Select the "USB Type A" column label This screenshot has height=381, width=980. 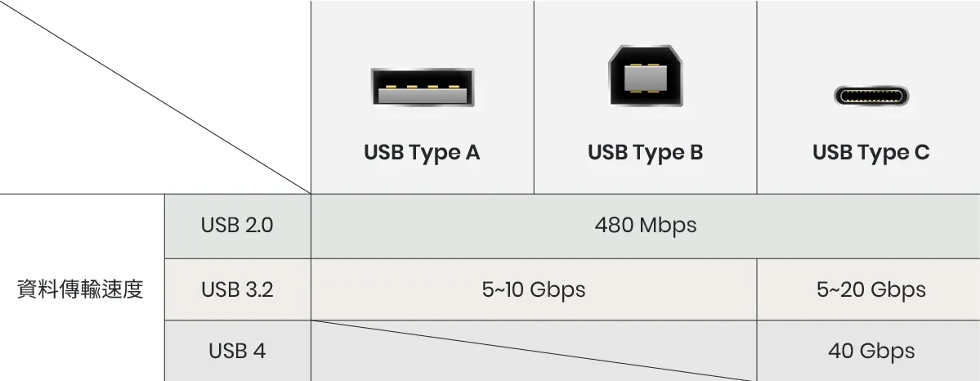click(422, 153)
